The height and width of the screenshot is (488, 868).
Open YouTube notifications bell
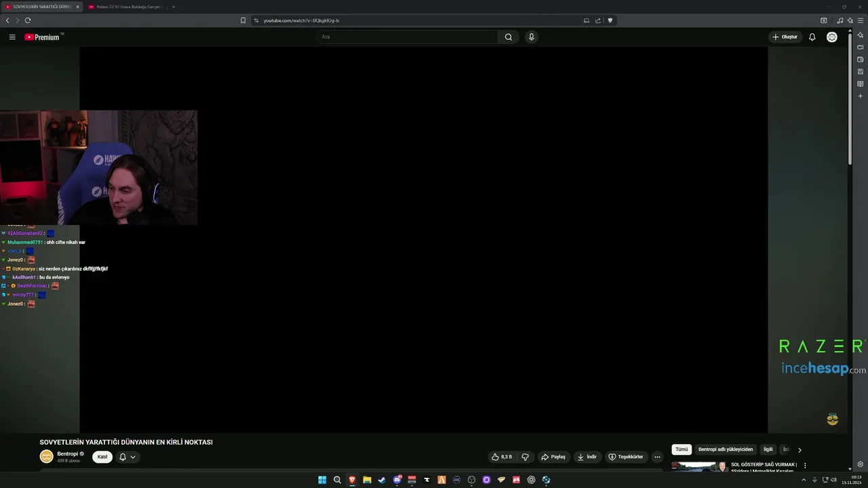812,37
